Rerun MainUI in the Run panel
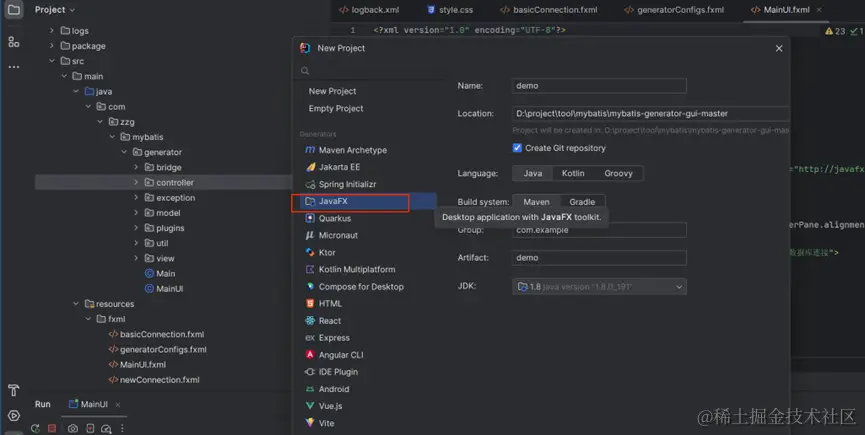865x435 pixels. tap(35, 428)
